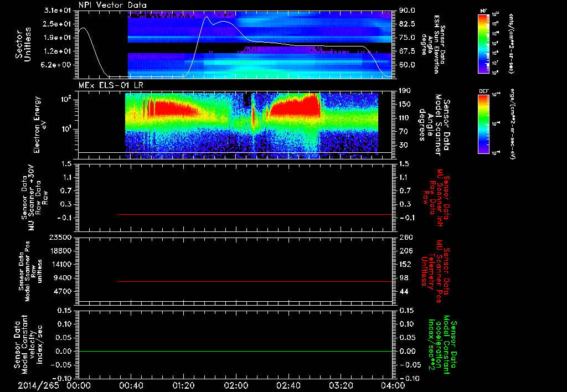Select green 'Model Constant acceleration' label
Viewport: 567px width, 392px height.
[442, 345]
